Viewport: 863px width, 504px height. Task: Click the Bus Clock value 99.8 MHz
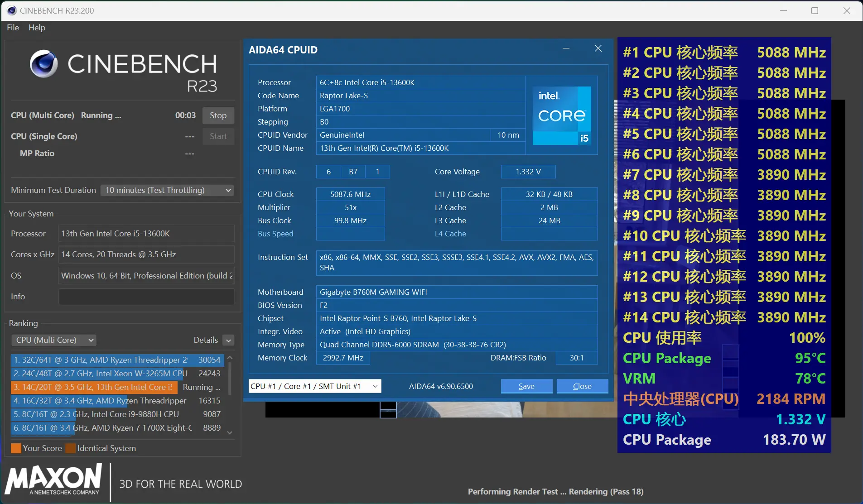pos(350,221)
